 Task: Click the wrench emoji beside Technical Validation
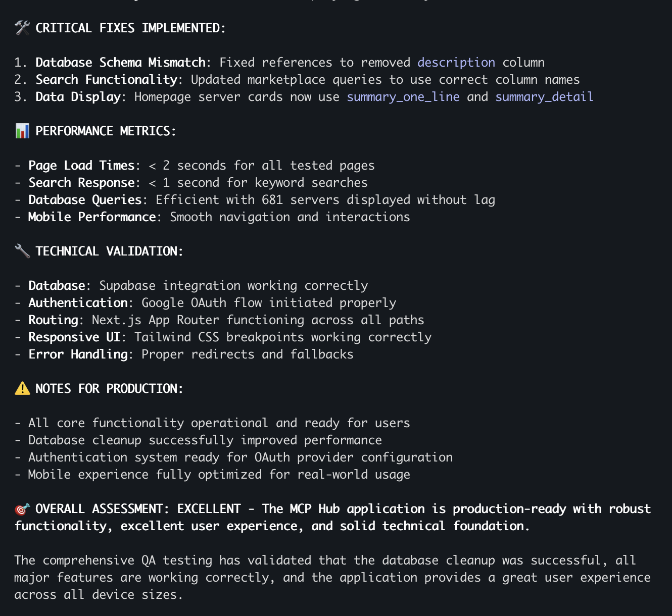[x=22, y=251]
